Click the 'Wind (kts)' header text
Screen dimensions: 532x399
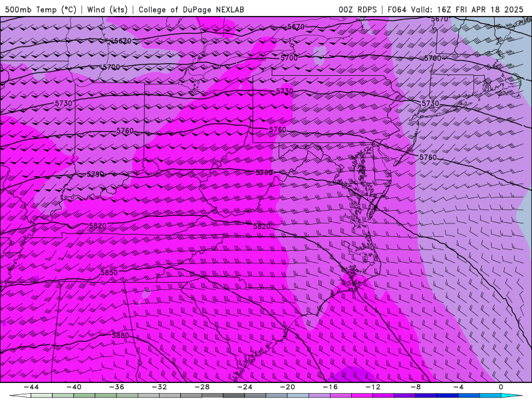(107, 9)
